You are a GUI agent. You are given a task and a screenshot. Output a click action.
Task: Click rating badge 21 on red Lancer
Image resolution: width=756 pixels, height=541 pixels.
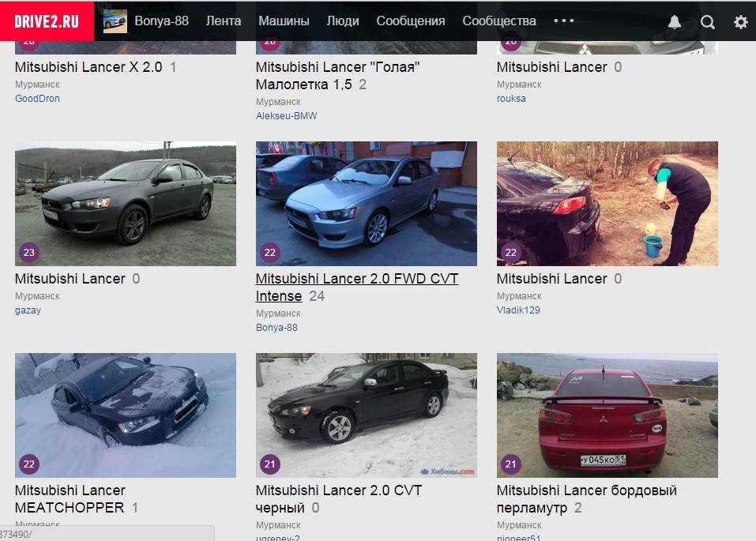pos(510,464)
